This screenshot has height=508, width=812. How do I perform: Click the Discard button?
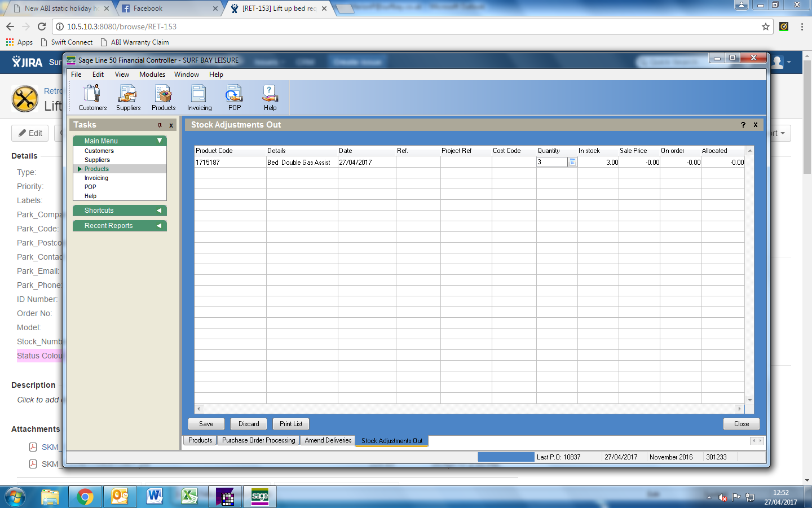tap(249, 424)
